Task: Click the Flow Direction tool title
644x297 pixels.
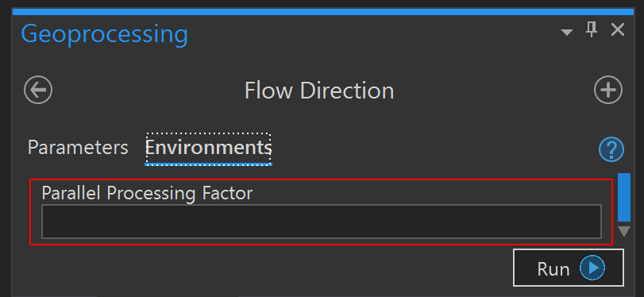Action: pyautogui.click(x=319, y=91)
